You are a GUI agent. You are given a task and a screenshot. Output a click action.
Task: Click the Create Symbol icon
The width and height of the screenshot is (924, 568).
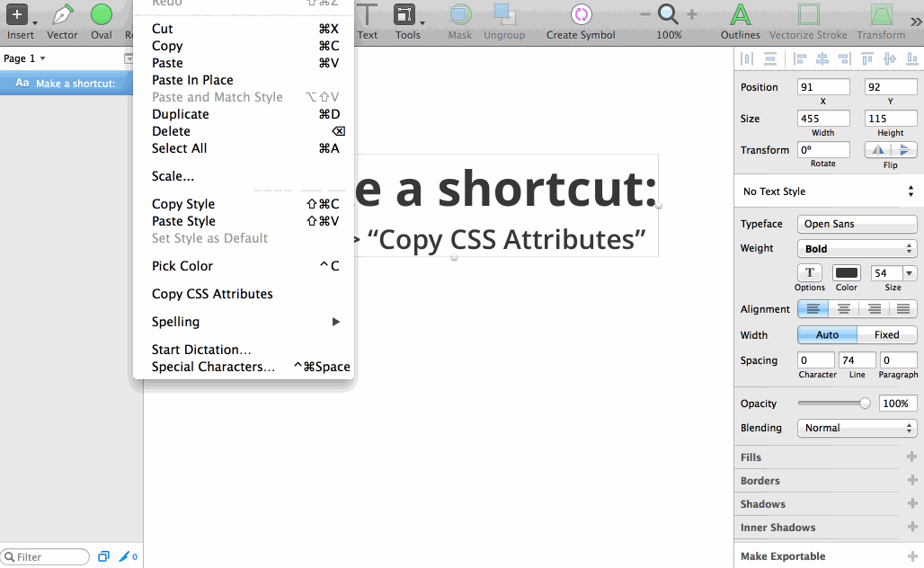(x=582, y=16)
